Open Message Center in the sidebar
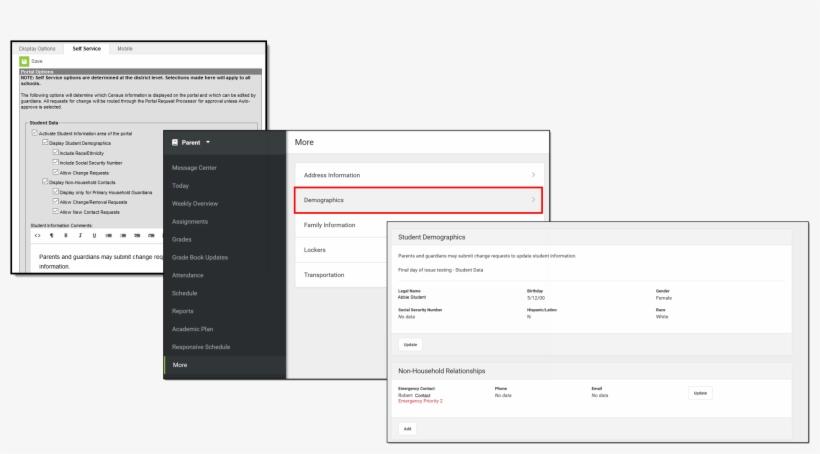The width and height of the screenshot is (820, 454). [194, 168]
